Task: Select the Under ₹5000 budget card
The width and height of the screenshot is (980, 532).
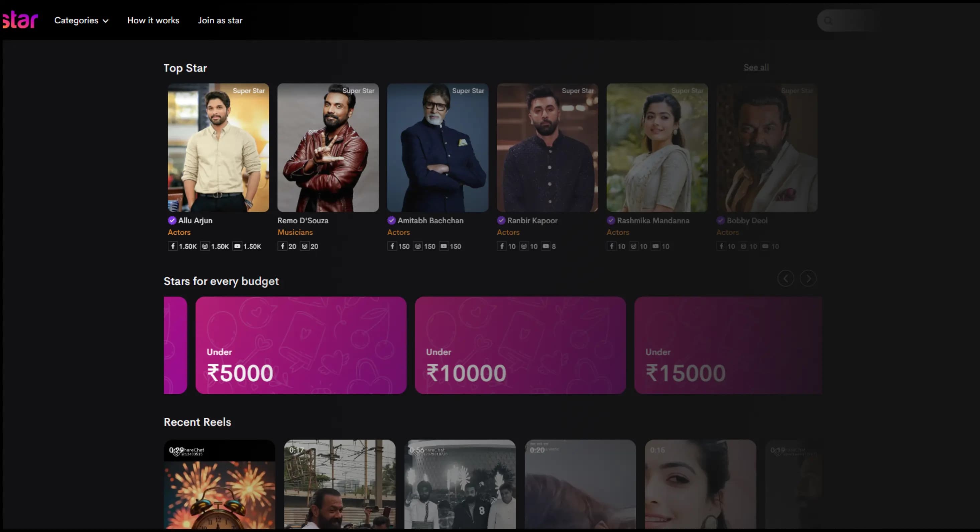Action: [x=300, y=345]
